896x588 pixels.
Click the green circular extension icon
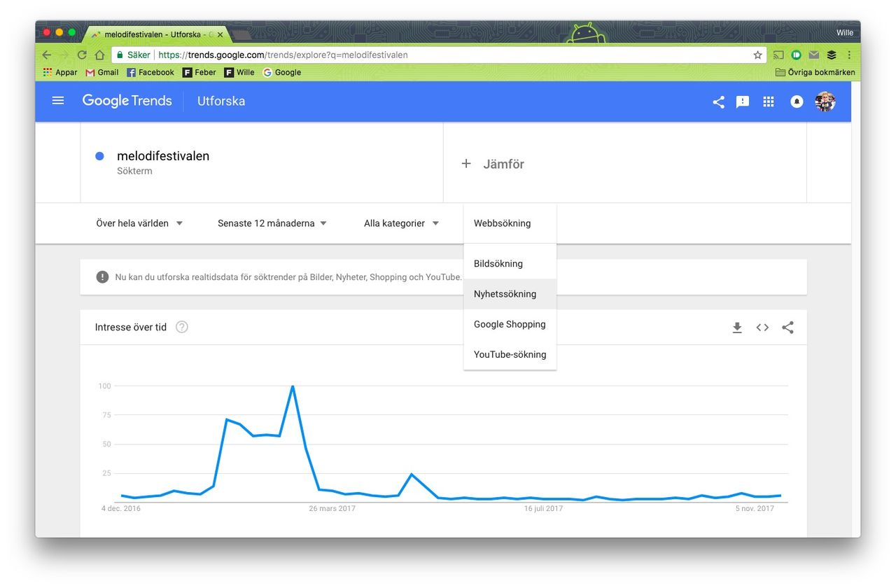pos(796,55)
